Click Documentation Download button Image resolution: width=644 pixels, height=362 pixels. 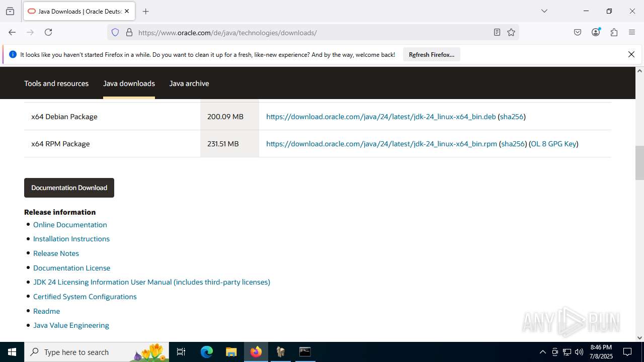tap(69, 188)
